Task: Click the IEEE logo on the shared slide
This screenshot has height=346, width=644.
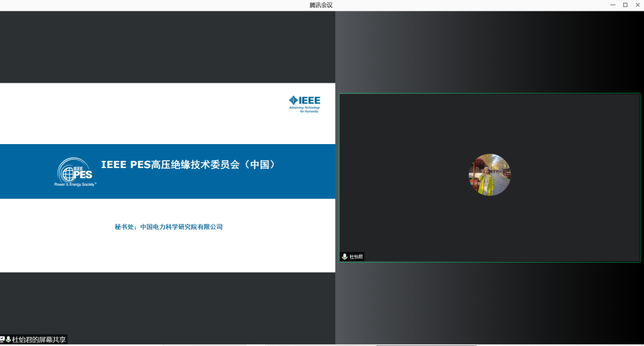Action: (x=304, y=104)
